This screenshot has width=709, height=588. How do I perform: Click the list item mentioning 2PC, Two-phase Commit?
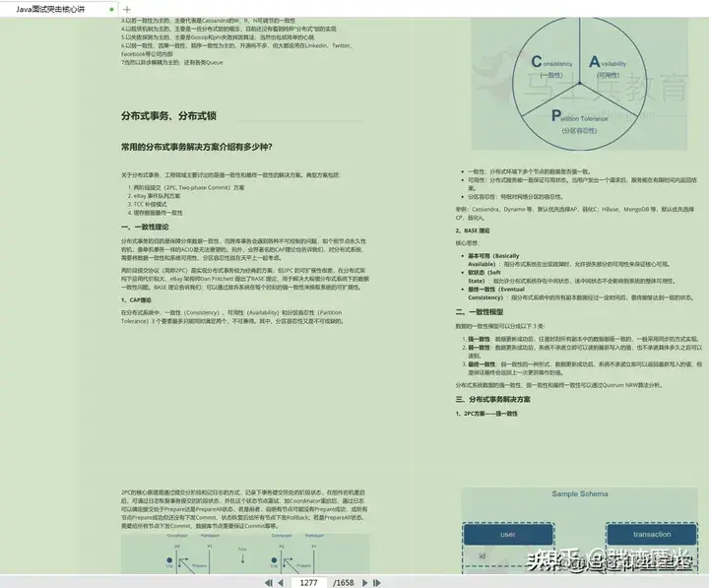tap(188, 187)
